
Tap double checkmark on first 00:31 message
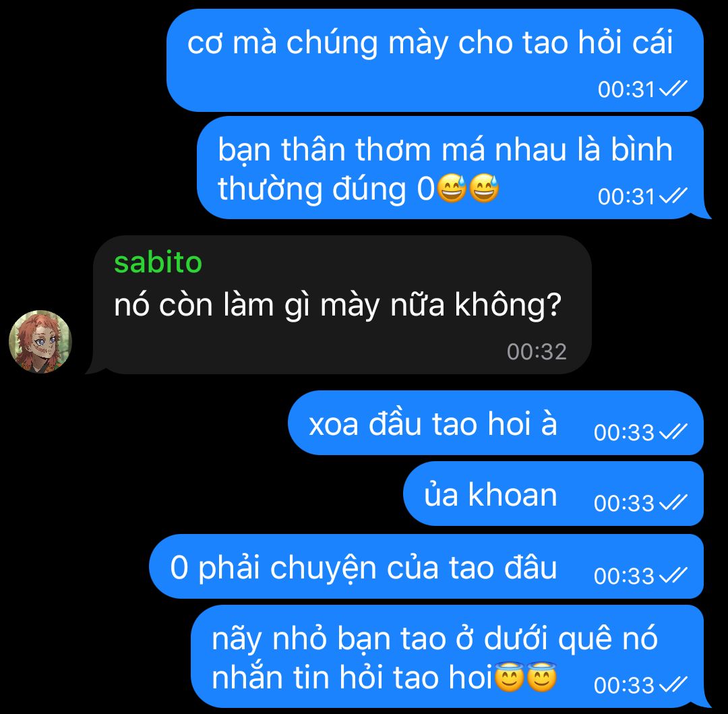pyautogui.click(x=673, y=89)
